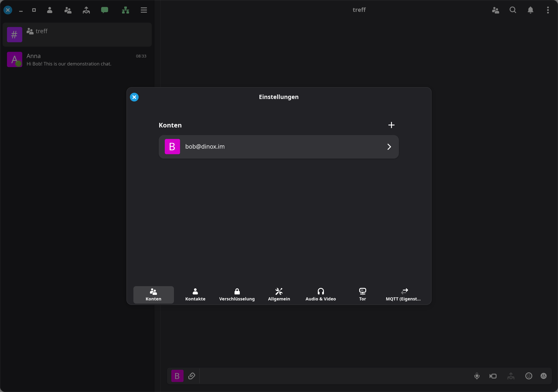Click the treff title in the header
This screenshot has width=558, height=392.
coord(359,10)
